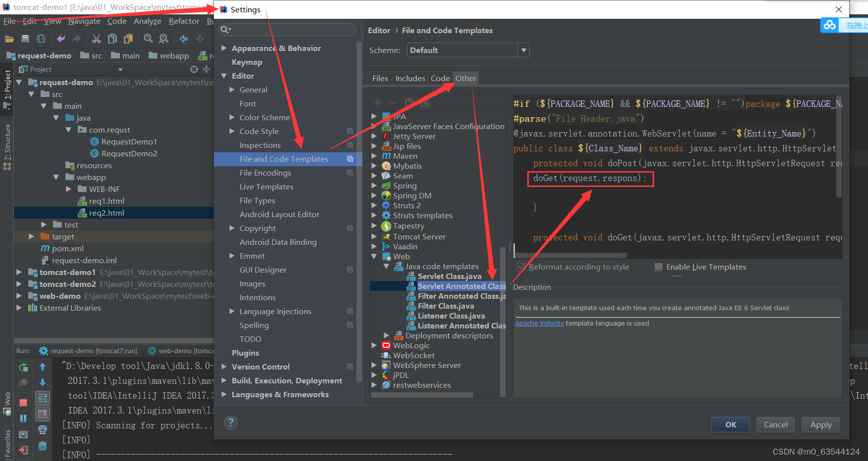Click the Apply button

coord(820,424)
